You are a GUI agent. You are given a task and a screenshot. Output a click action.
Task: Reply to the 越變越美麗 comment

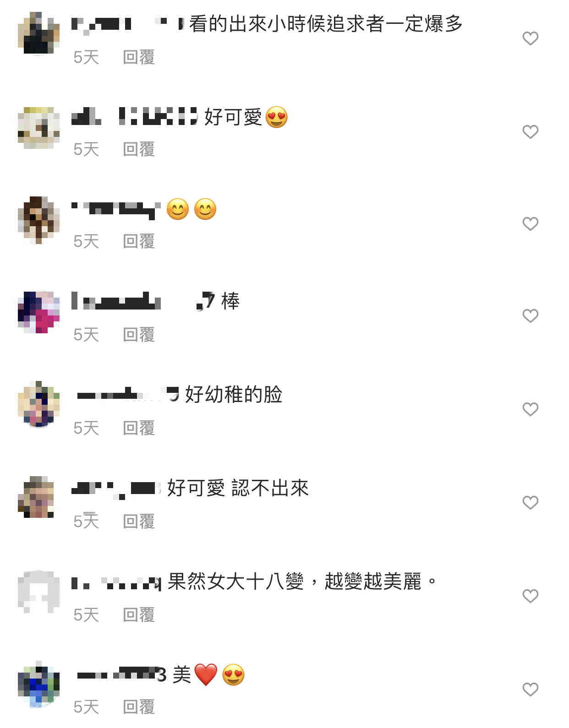pyautogui.click(x=139, y=615)
